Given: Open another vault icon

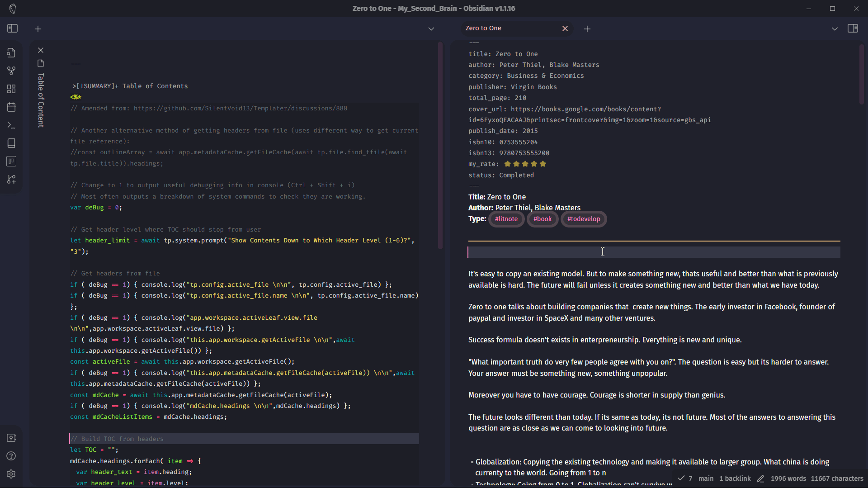Looking at the screenshot, I should (x=11, y=438).
